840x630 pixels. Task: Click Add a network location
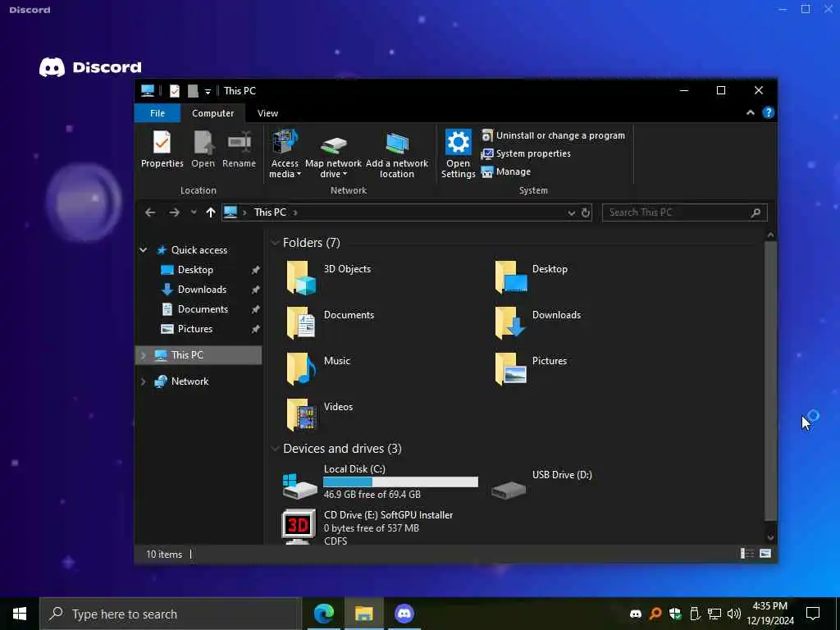tap(397, 153)
